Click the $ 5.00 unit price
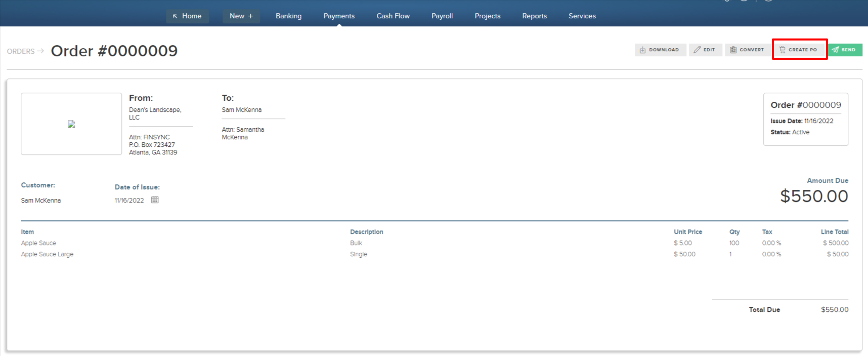Screen dimensions: 868x356 tap(683, 243)
